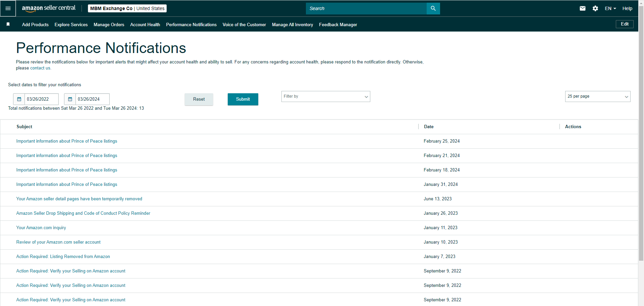Open Feedback Manager
The width and height of the screenshot is (644, 306).
pyautogui.click(x=338, y=24)
